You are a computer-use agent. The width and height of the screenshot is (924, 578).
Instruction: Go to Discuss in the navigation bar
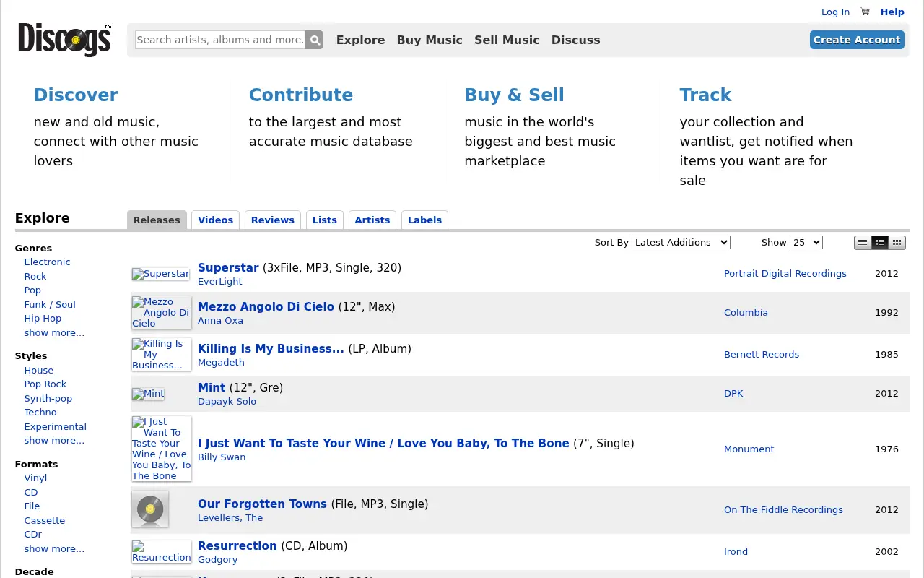[x=576, y=40]
